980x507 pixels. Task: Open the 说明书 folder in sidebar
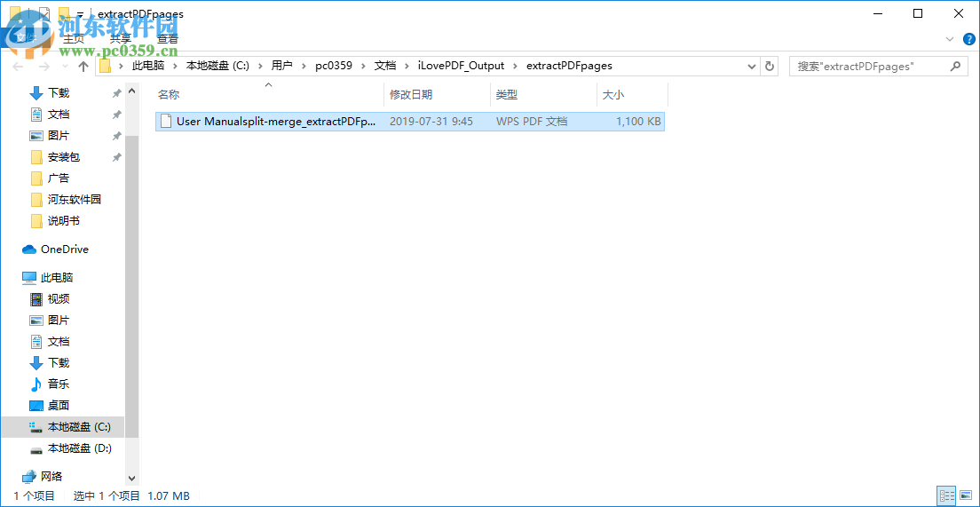(x=64, y=221)
